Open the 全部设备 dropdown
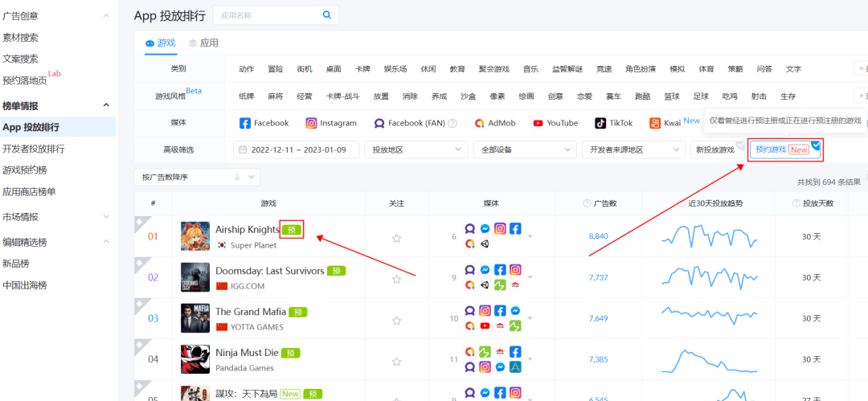Screen dimensions: 868x401 [525, 149]
